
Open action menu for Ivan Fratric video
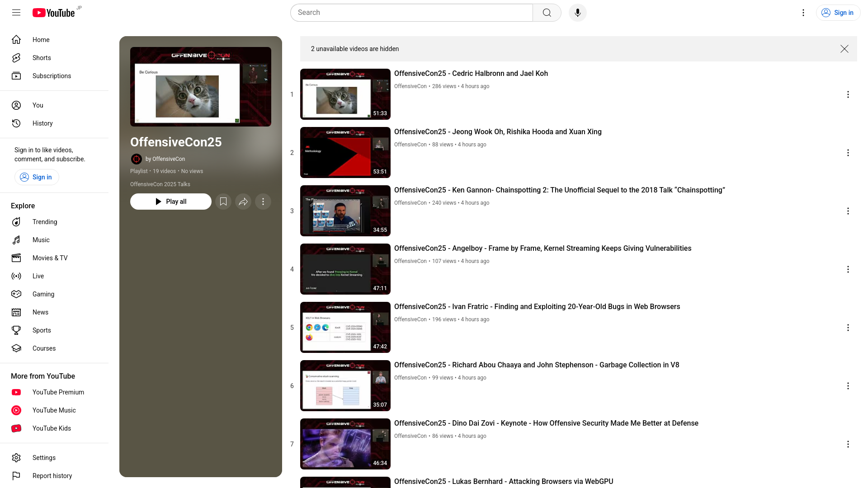coord(848,328)
